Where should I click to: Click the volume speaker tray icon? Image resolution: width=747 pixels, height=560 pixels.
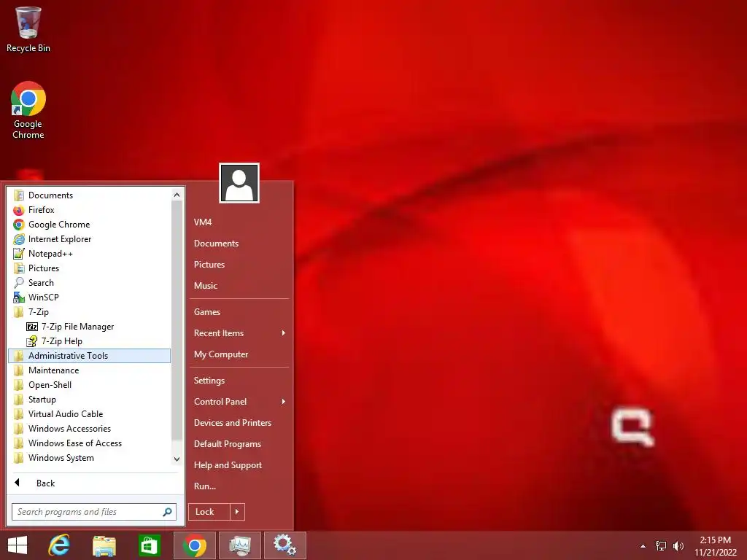[678, 546]
